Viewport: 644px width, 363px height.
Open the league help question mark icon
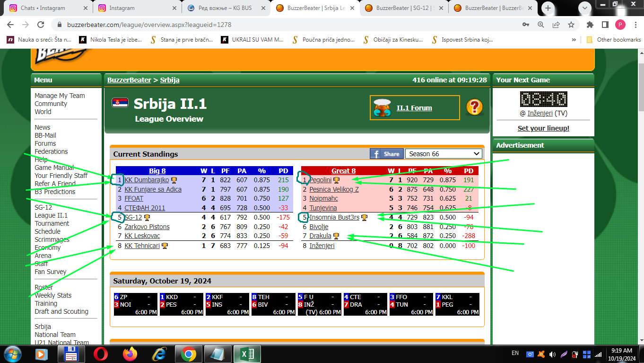point(474,107)
